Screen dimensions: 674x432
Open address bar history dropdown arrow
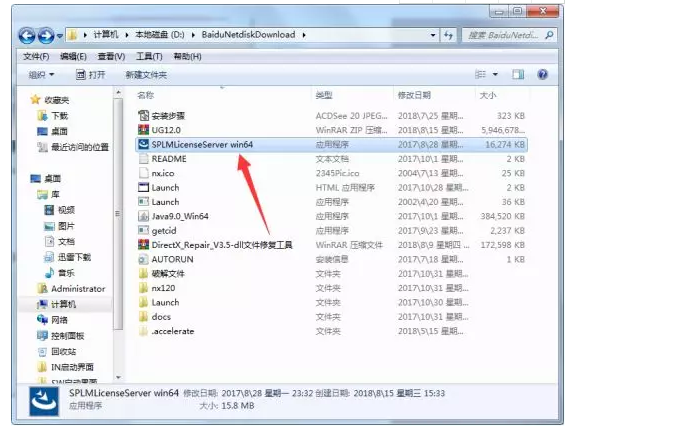(x=433, y=35)
